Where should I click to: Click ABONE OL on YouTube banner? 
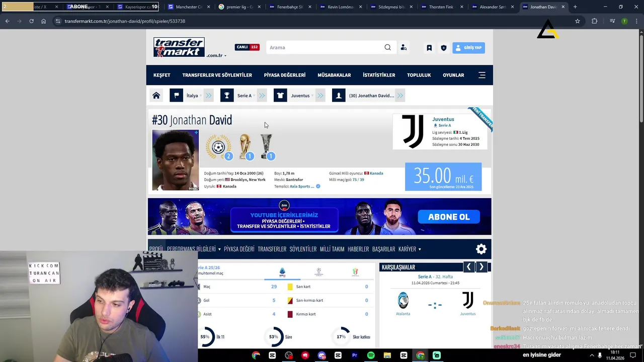tap(449, 217)
